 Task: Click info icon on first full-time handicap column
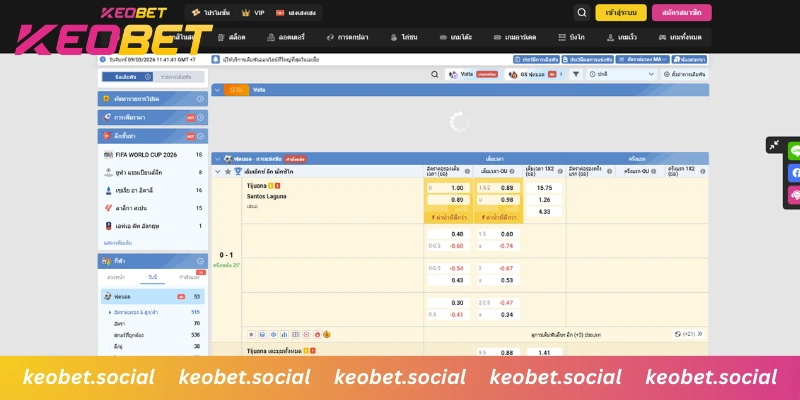tap(467, 171)
